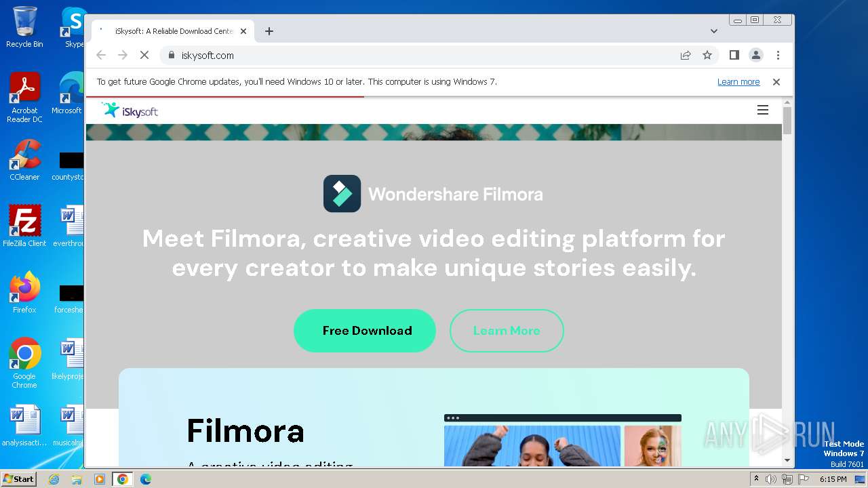The height and width of the screenshot is (488, 868).
Task: Click the taskbar clock 6:15 PM
Action: [833, 479]
